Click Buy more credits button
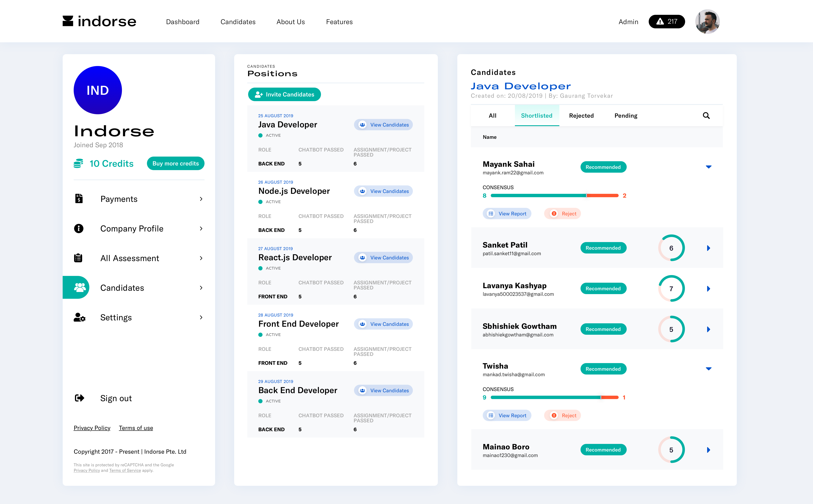 [175, 163]
